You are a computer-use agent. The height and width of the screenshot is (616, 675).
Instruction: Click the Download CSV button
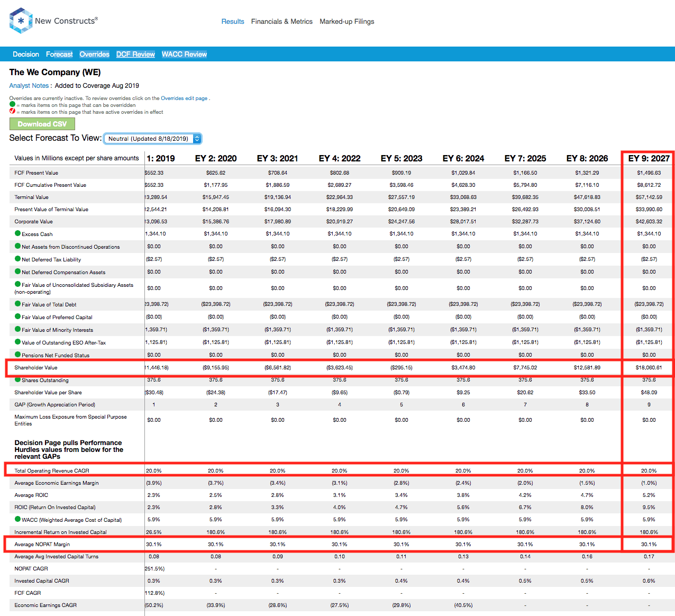pos(42,124)
